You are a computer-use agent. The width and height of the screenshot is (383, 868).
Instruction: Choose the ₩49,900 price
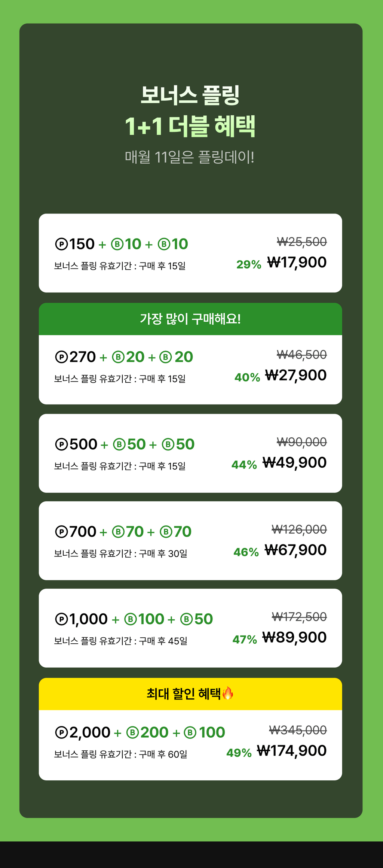[294, 463]
